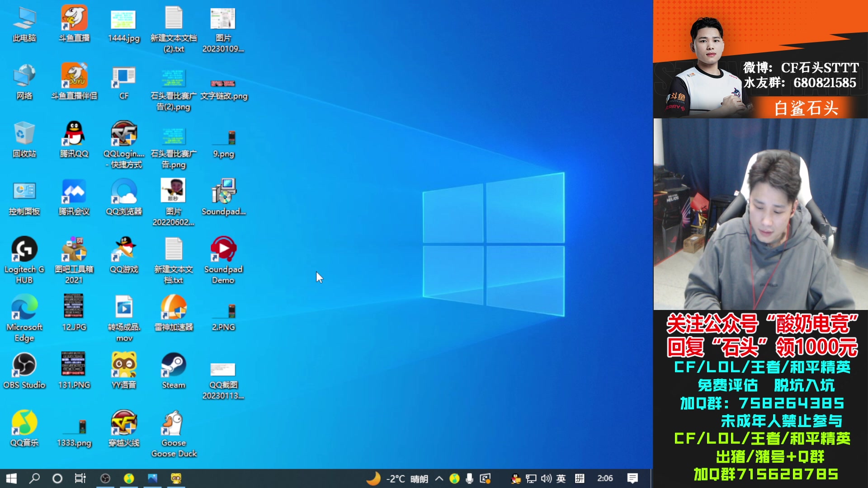Toggle the 英 input language indicator

tap(561, 479)
